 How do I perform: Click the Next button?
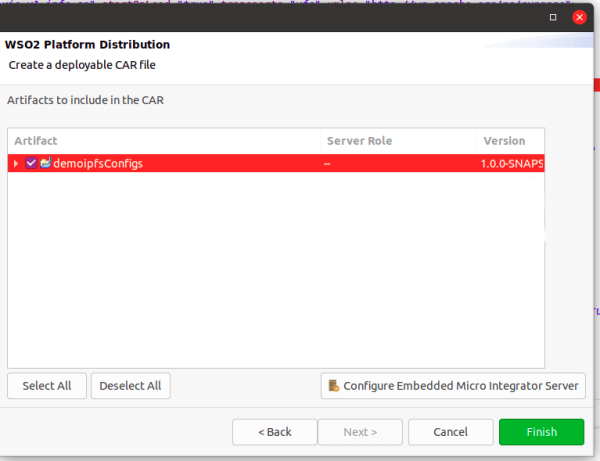(x=360, y=432)
